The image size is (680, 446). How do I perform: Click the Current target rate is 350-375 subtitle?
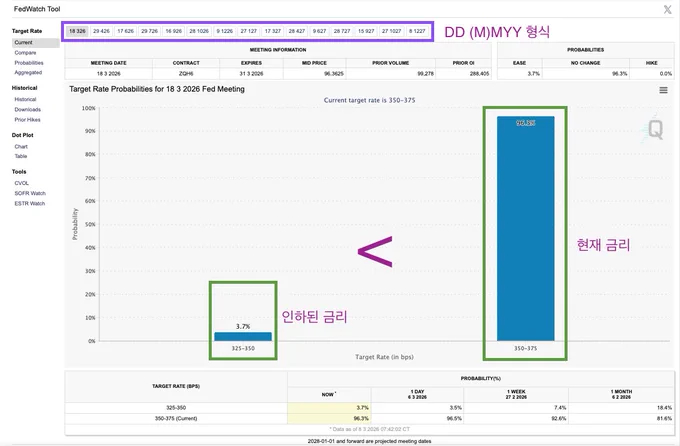point(369,100)
